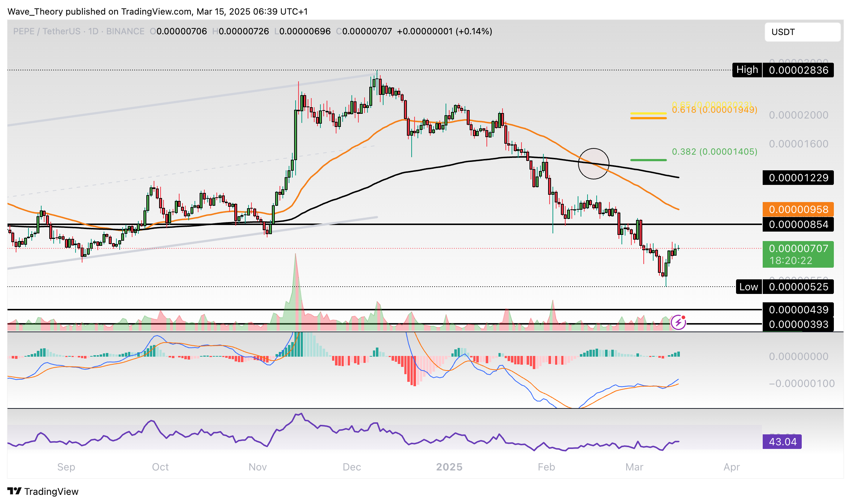Image resolution: width=851 pixels, height=504 pixels.
Task: Click the purple RSI value 43.04 label
Action: (782, 442)
